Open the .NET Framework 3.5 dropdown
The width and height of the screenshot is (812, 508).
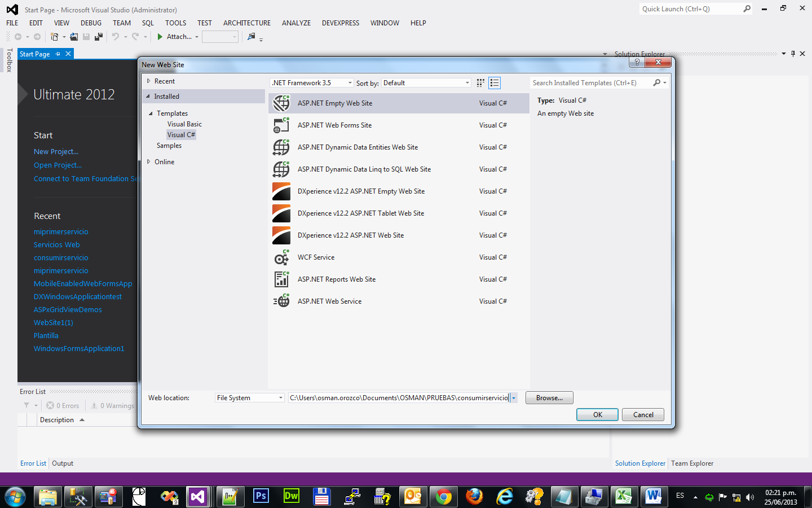pyautogui.click(x=312, y=83)
